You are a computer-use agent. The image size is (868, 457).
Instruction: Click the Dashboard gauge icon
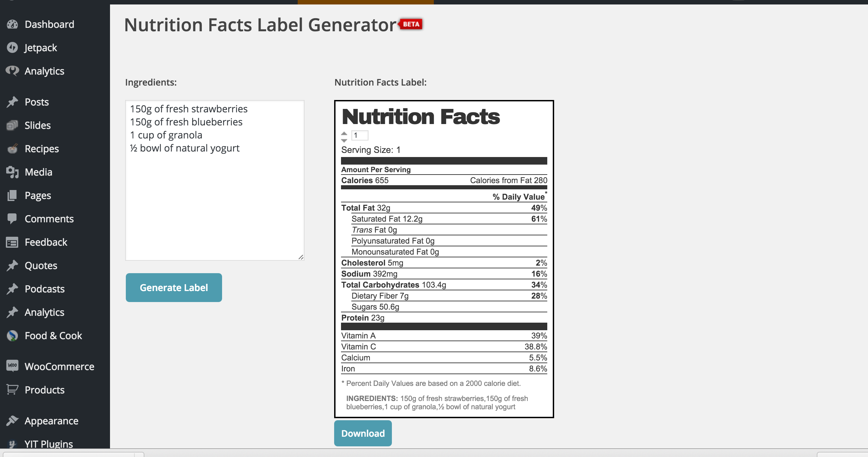(12, 24)
